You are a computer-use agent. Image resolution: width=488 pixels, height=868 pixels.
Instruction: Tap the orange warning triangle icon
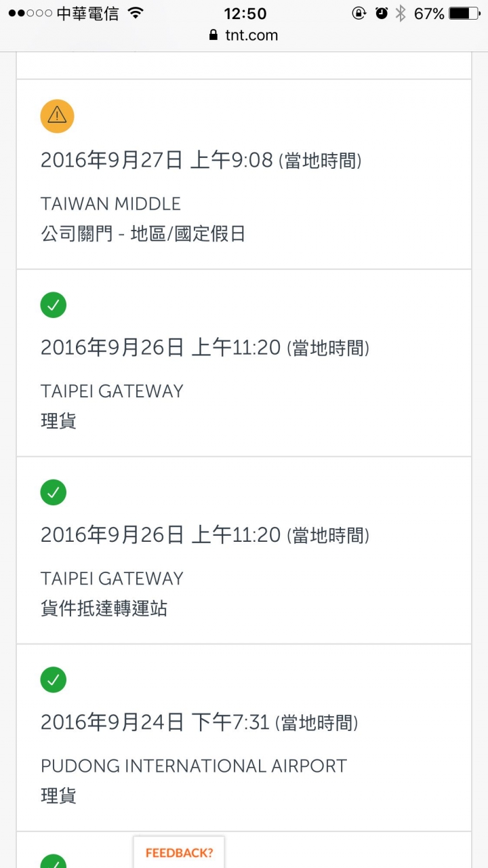click(x=57, y=117)
